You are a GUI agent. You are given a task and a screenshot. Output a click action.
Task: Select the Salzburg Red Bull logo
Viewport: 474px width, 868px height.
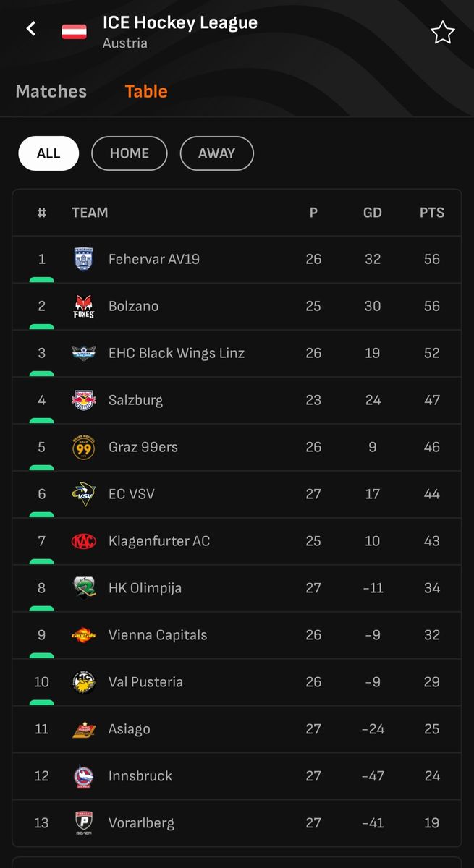pos(84,400)
